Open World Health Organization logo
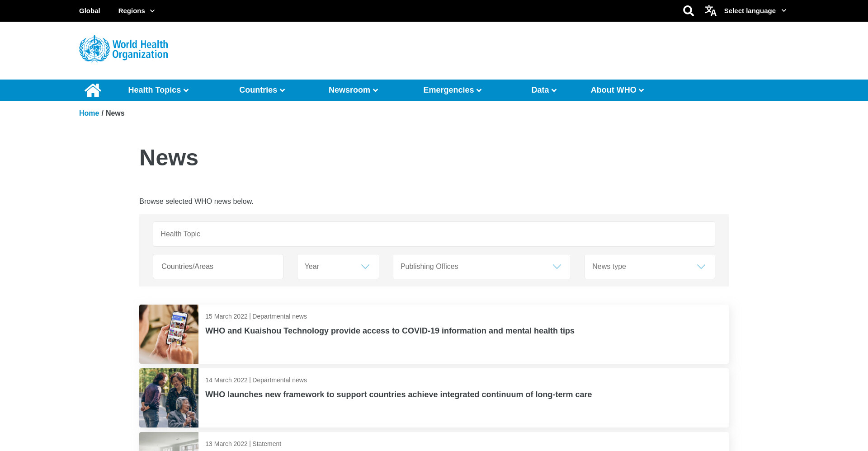 pyautogui.click(x=123, y=49)
